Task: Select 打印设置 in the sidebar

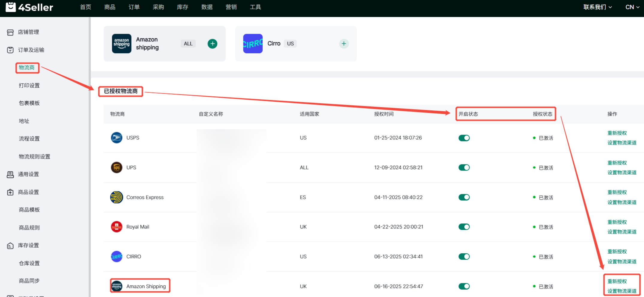Action: [x=29, y=86]
